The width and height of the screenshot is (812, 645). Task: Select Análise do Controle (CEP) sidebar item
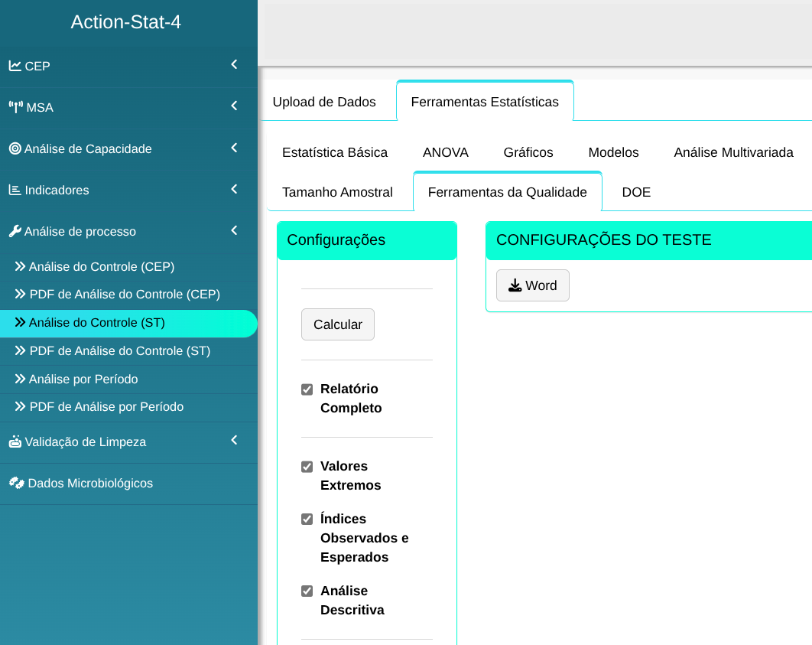tap(102, 267)
